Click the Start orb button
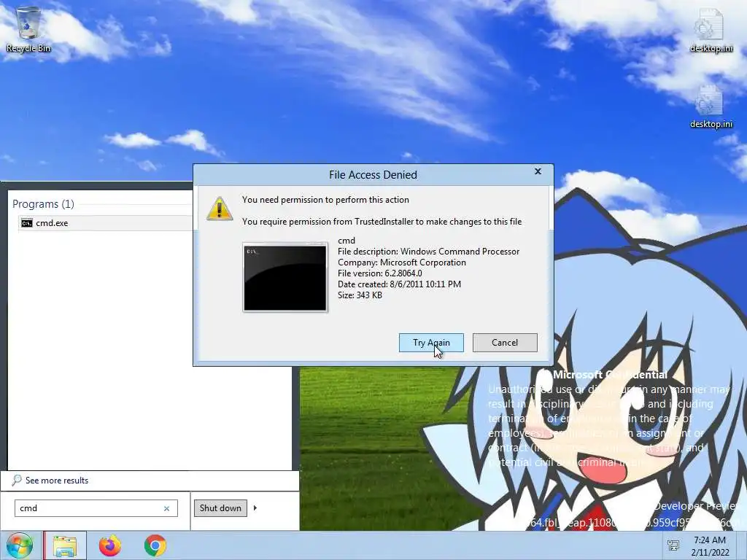The height and width of the screenshot is (560, 747). click(x=20, y=545)
